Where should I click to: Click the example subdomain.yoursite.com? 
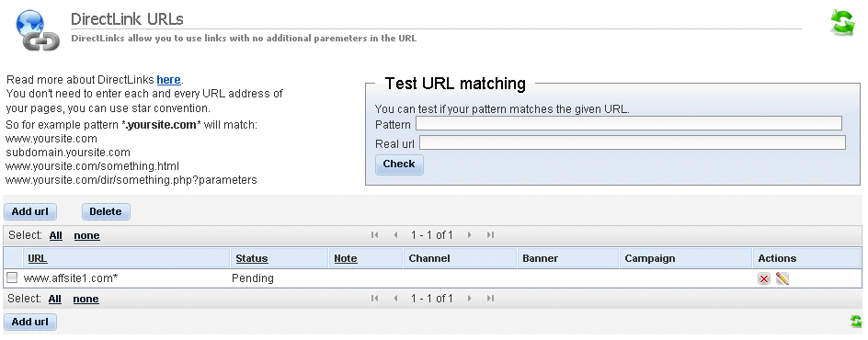click(x=68, y=152)
